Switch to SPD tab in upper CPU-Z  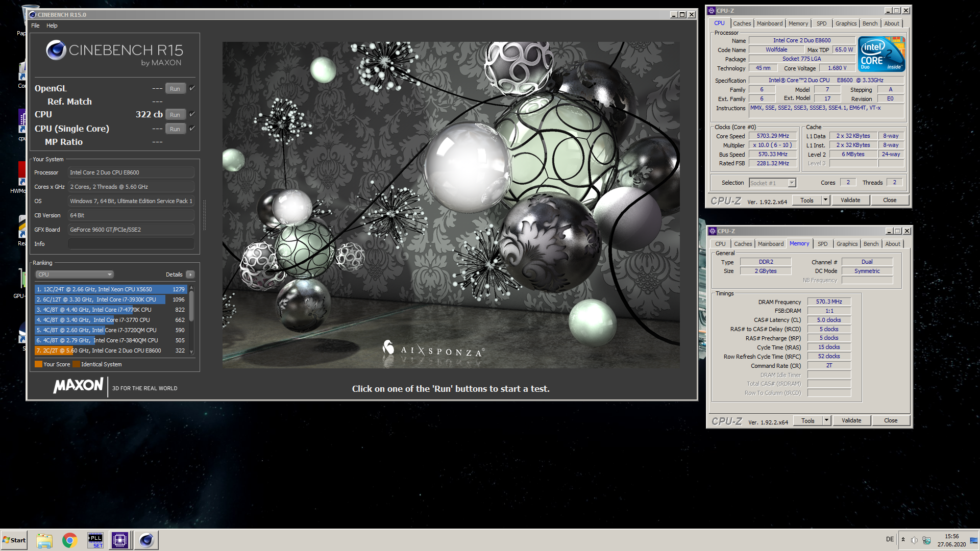[x=822, y=23]
